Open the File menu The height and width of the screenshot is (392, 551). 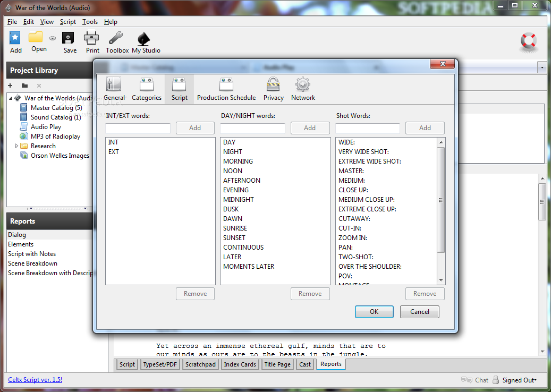point(12,22)
